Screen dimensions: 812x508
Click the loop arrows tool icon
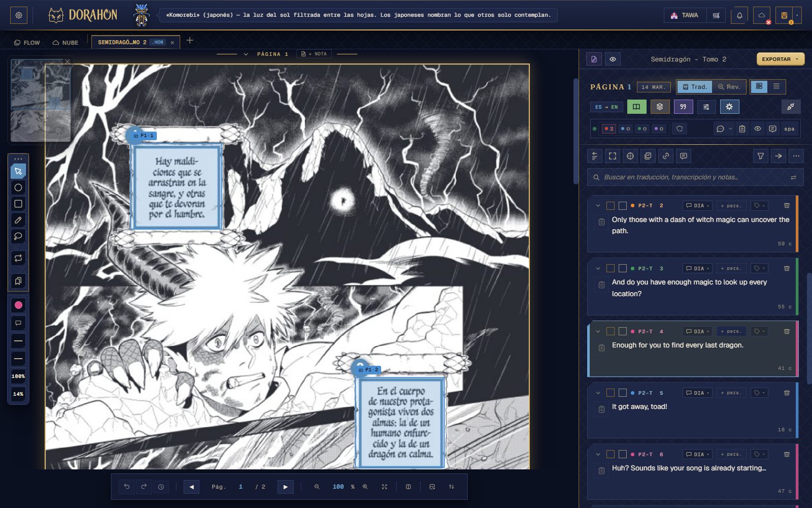(18, 258)
